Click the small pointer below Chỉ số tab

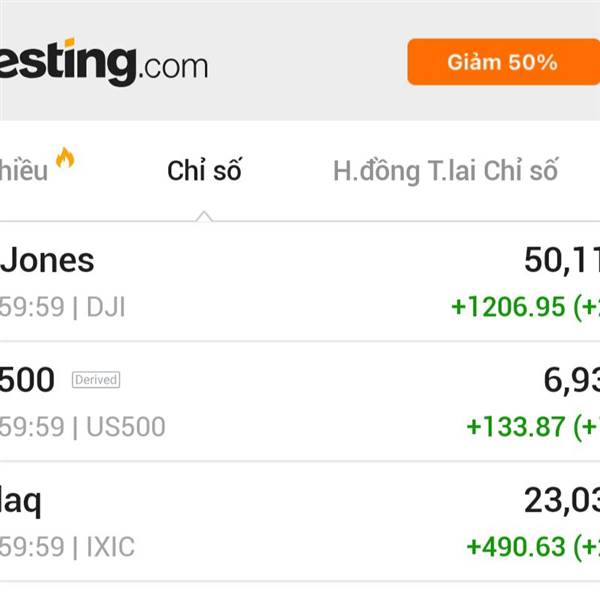[204, 215]
